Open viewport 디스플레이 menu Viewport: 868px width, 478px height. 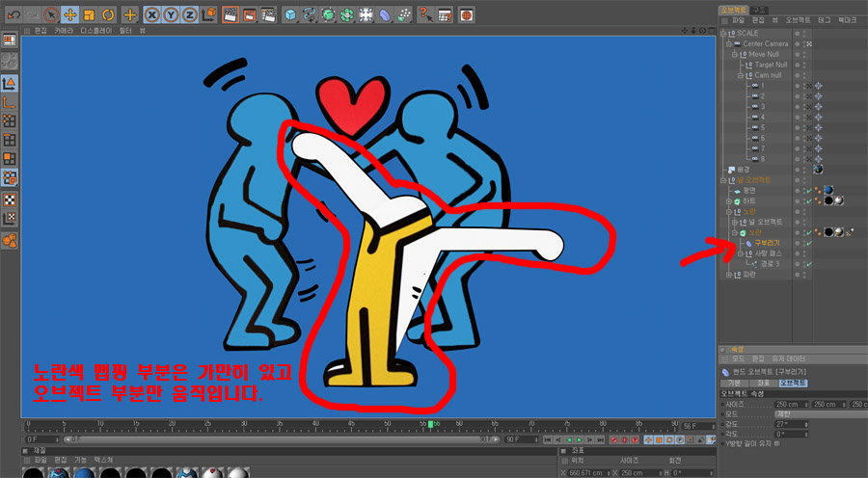click(95, 31)
